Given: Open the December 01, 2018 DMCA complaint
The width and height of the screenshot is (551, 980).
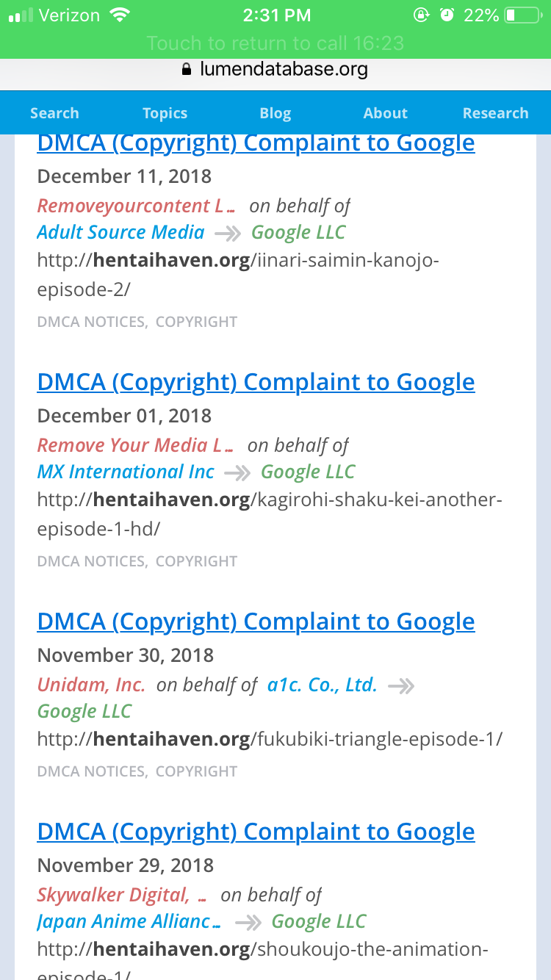Looking at the screenshot, I should coord(256,382).
